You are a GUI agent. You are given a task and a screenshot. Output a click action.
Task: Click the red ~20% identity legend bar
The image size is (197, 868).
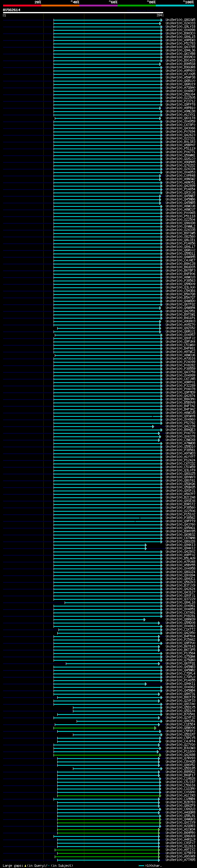(x=22, y=6)
